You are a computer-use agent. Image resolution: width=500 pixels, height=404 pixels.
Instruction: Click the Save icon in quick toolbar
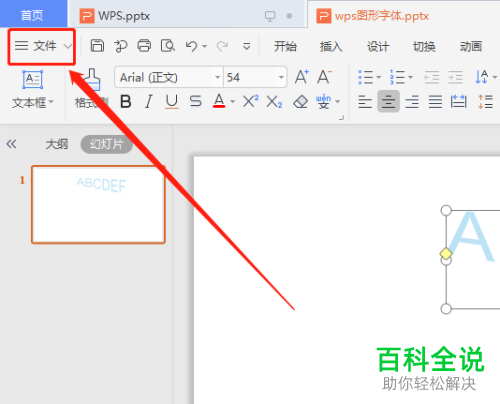point(97,46)
